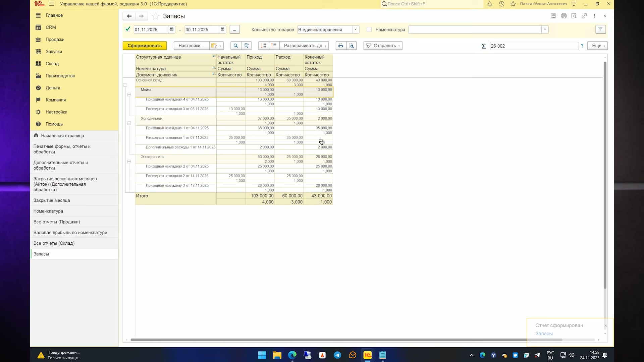Switch to Номенклатура open page
This screenshot has width=644, height=362.
(x=74, y=211)
